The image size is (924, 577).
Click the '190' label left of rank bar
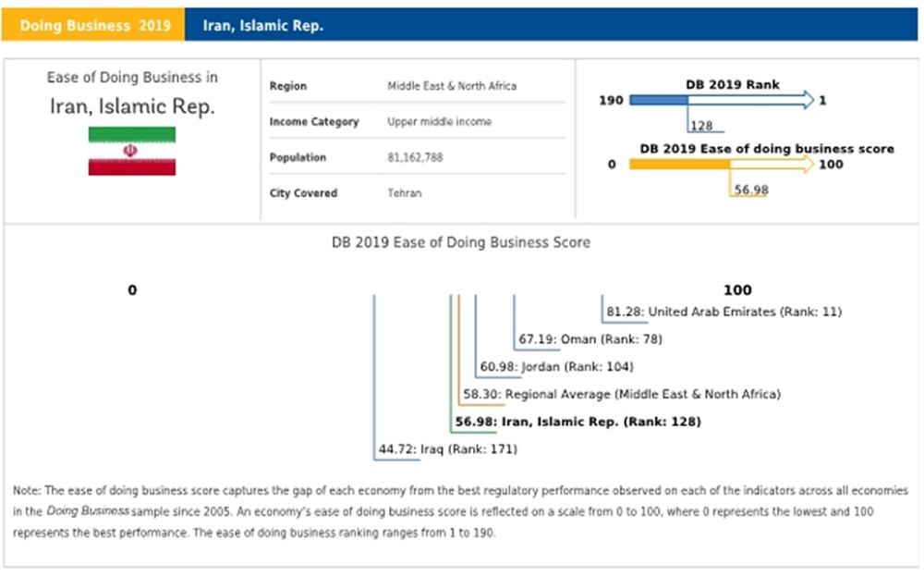point(611,100)
